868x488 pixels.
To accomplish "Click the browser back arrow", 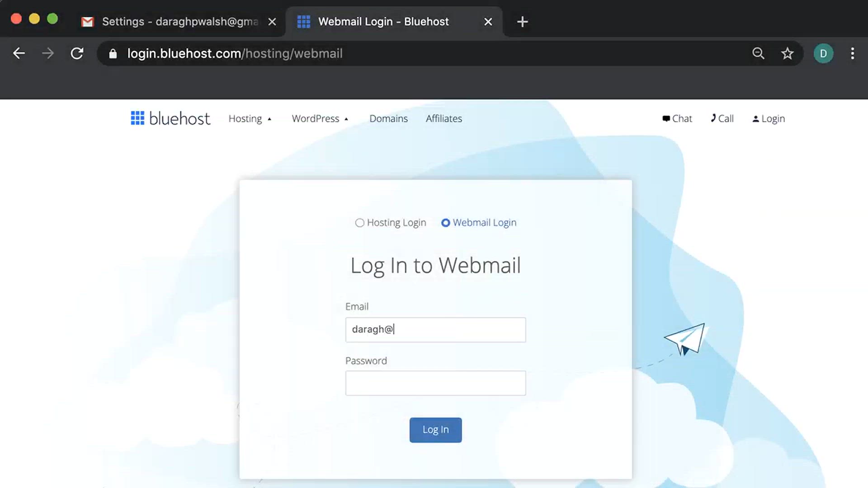I will (19, 53).
